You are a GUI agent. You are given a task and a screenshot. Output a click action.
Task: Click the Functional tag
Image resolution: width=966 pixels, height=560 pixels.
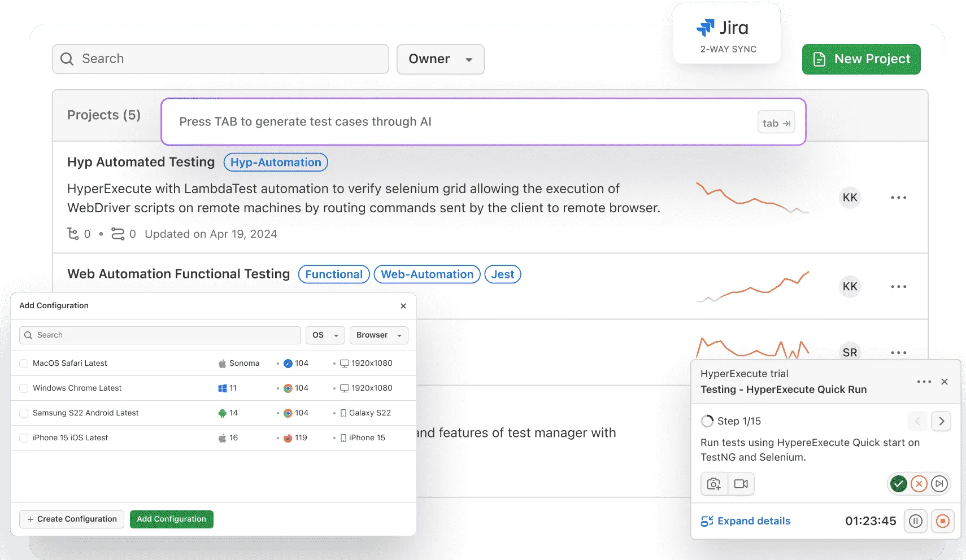point(334,274)
